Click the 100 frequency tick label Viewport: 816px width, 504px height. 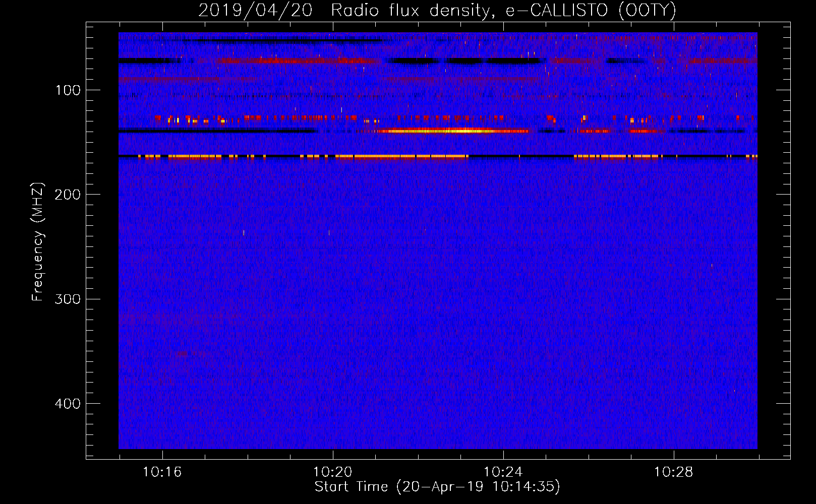click(x=68, y=90)
